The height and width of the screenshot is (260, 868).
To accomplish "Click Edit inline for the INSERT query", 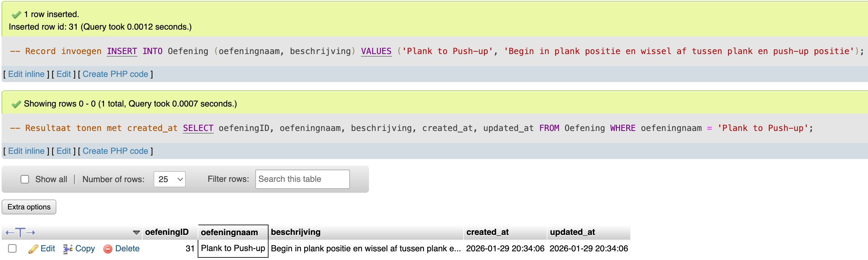I will pos(26,74).
